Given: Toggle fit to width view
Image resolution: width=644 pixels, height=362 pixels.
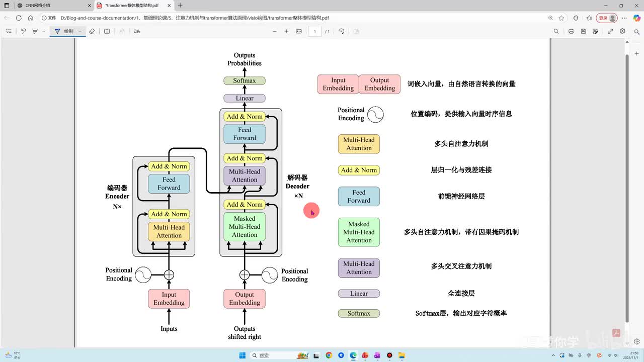Looking at the screenshot, I should (x=299, y=31).
